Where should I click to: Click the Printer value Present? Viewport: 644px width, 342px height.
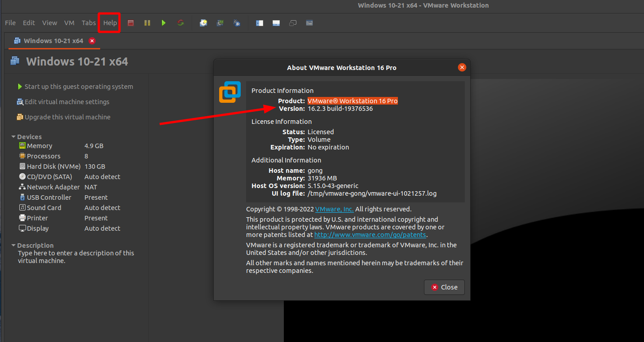click(x=96, y=218)
